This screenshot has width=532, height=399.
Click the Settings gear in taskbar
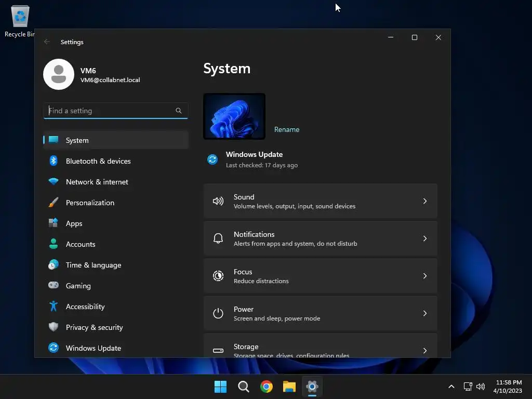tap(312, 387)
